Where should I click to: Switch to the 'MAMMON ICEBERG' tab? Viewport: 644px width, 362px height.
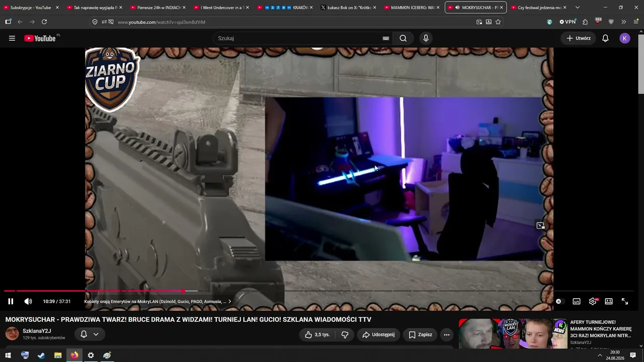412,8
